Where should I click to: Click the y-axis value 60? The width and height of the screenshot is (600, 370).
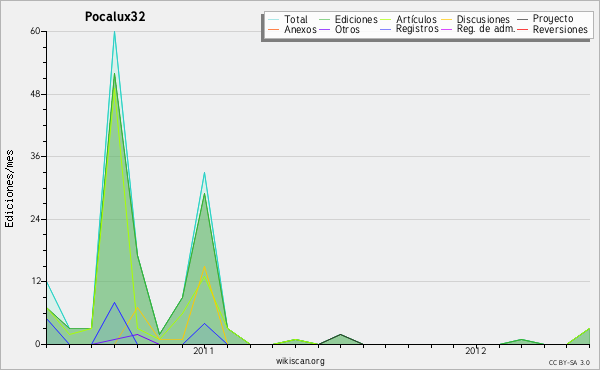(36, 31)
